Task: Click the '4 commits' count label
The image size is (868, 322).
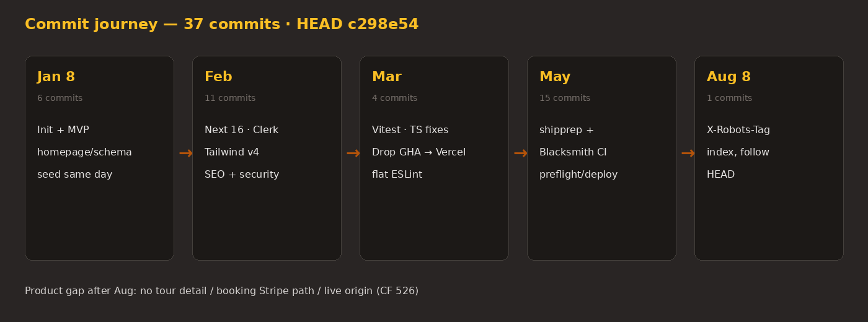Action: tap(394, 98)
